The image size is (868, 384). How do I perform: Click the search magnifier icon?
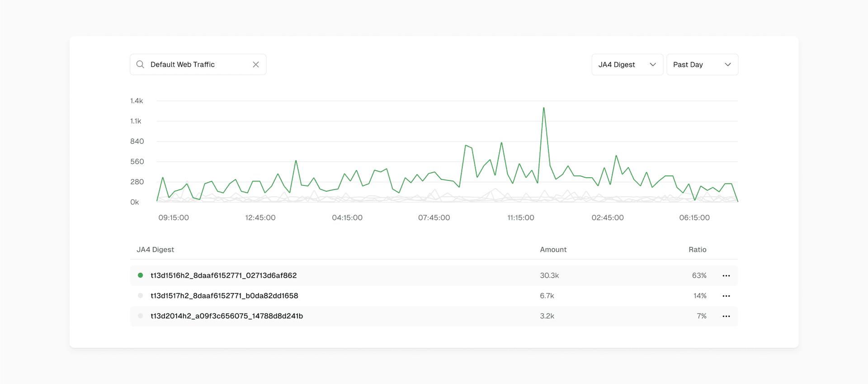click(140, 65)
